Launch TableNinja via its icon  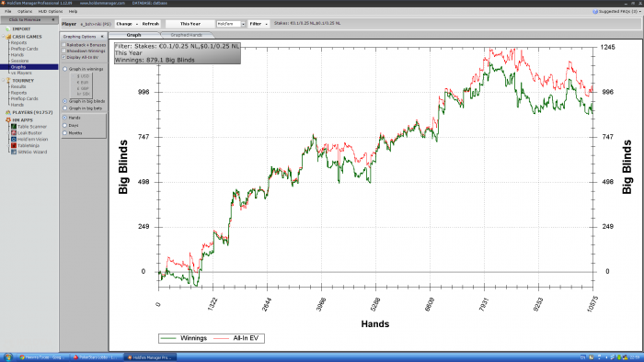(14, 145)
